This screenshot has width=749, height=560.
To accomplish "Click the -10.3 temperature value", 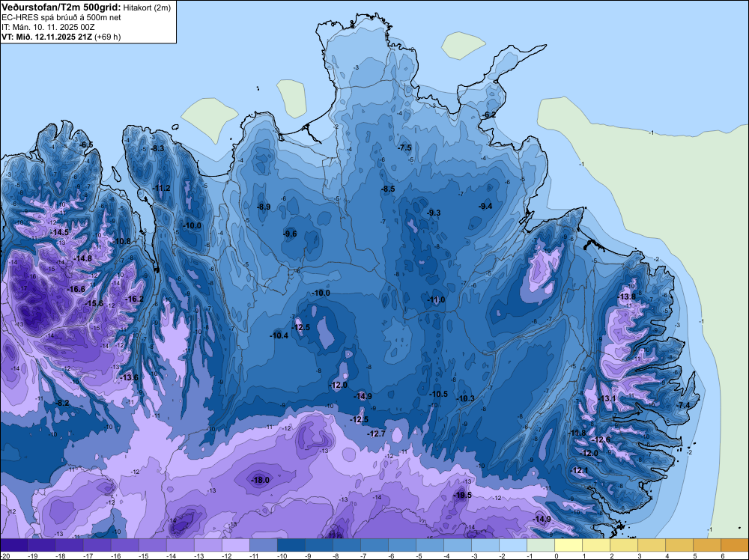I will (465, 398).
